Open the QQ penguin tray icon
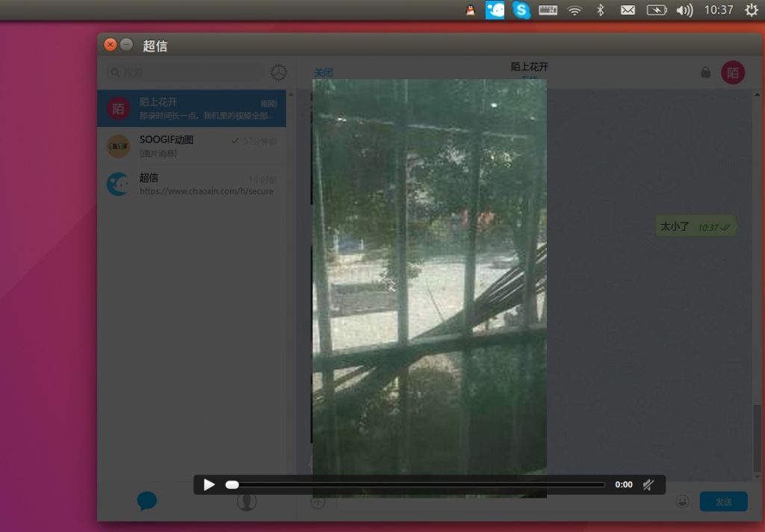Image resolution: width=765 pixels, height=532 pixels. [470, 10]
